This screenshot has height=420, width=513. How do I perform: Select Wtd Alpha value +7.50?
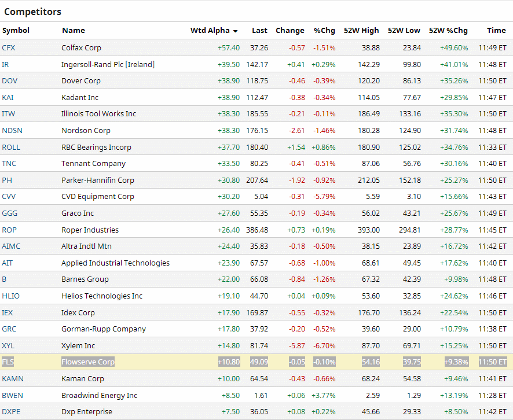click(230, 411)
